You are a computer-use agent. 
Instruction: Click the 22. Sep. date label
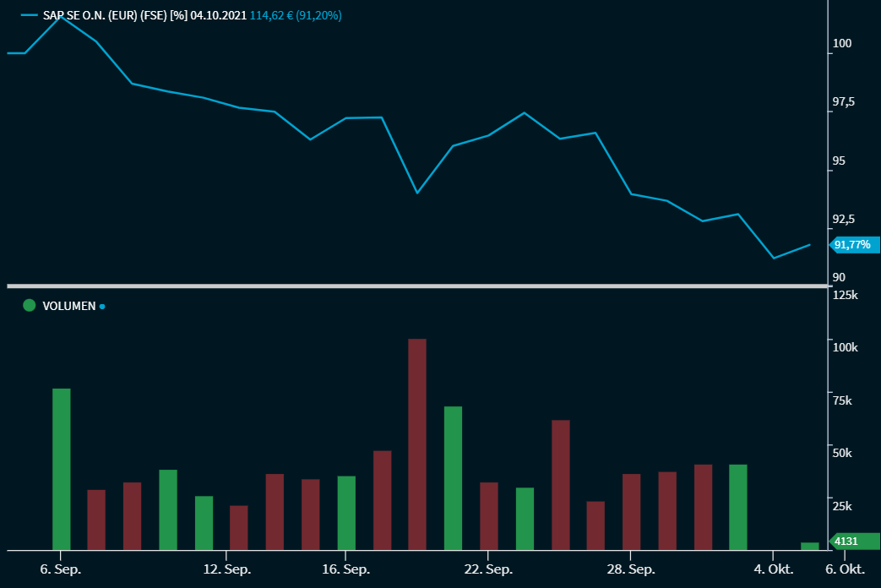pyautogui.click(x=488, y=569)
